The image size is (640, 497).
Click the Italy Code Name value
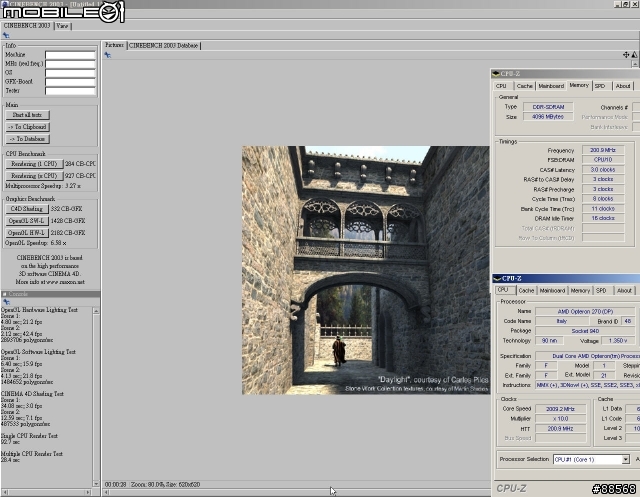562,321
